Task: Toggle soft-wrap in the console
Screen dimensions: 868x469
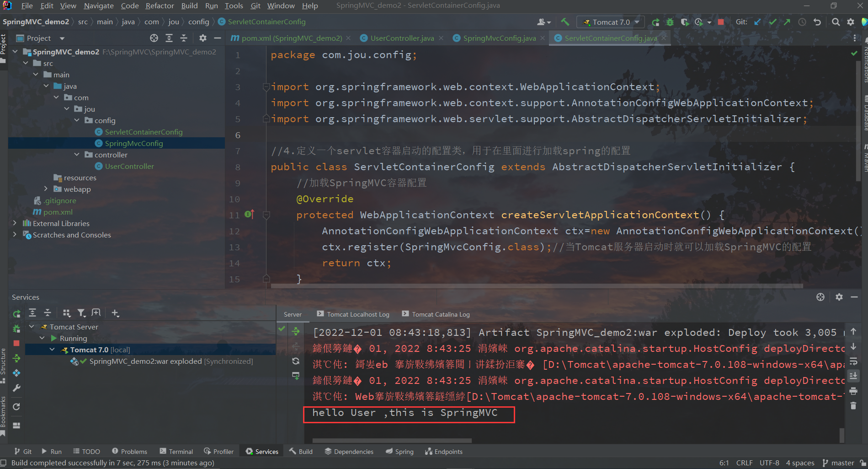Action: coord(853,361)
